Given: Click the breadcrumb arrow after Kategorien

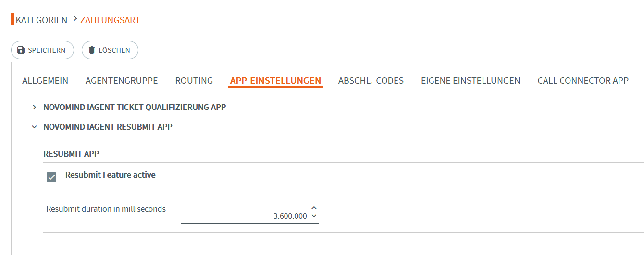Looking at the screenshot, I should pos(75,19).
